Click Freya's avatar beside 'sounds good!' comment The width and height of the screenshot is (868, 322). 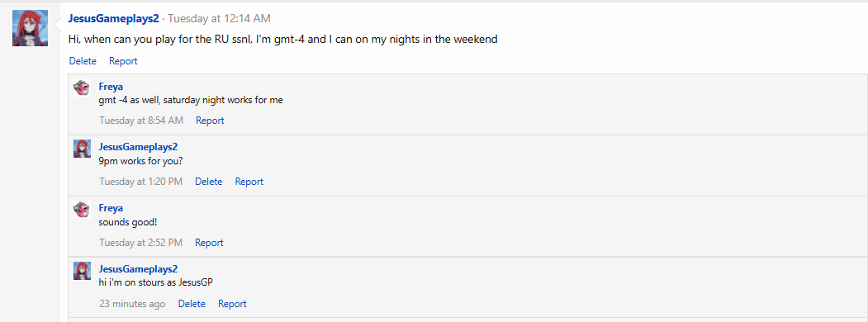coord(82,210)
